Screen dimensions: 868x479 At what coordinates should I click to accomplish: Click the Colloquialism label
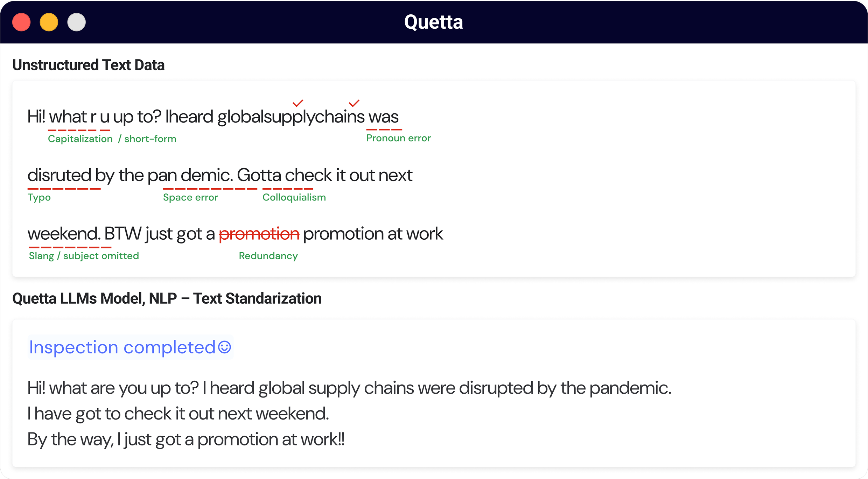tap(294, 197)
